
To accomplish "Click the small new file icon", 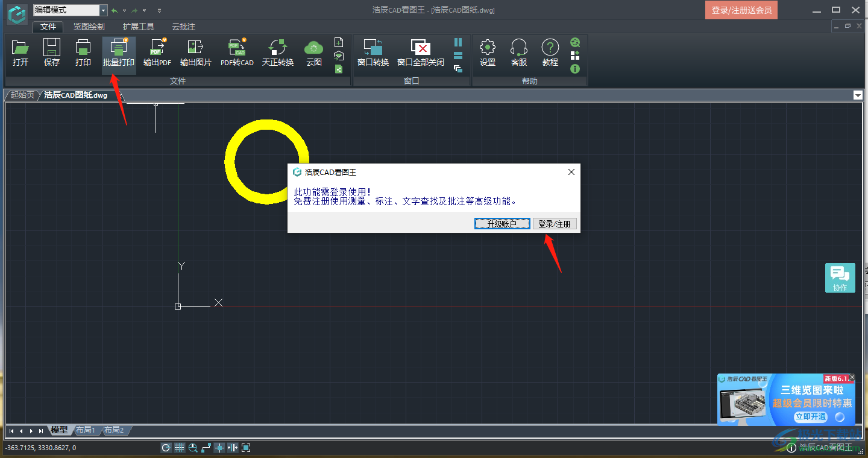I will click(x=339, y=42).
